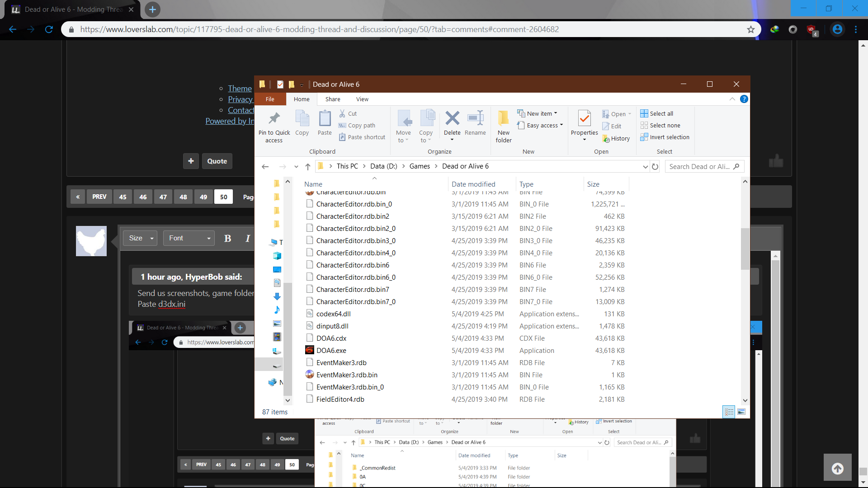Click Paste shortcut in ribbon
868x488 pixels.
pyautogui.click(x=362, y=137)
